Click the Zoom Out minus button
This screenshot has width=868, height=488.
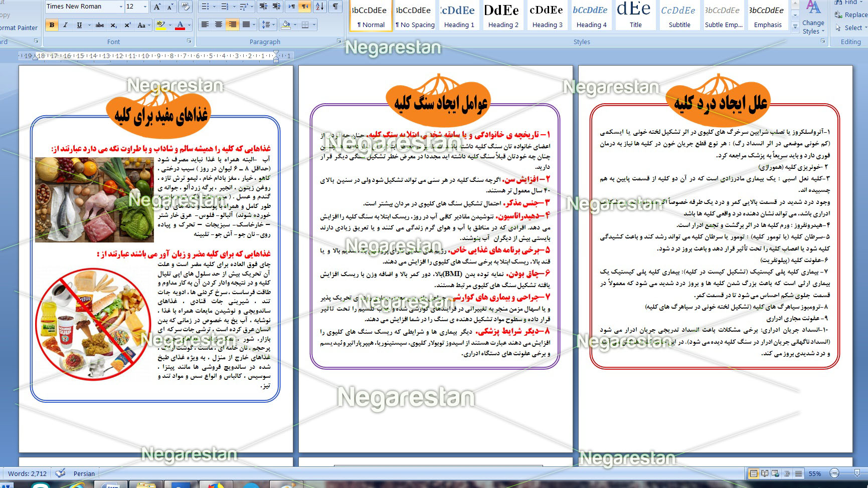pyautogui.click(x=834, y=473)
